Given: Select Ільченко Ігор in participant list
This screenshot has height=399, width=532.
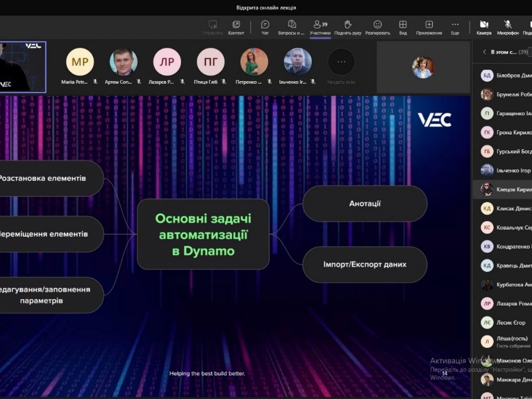Looking at the screenshot, I should pos(502,170).
